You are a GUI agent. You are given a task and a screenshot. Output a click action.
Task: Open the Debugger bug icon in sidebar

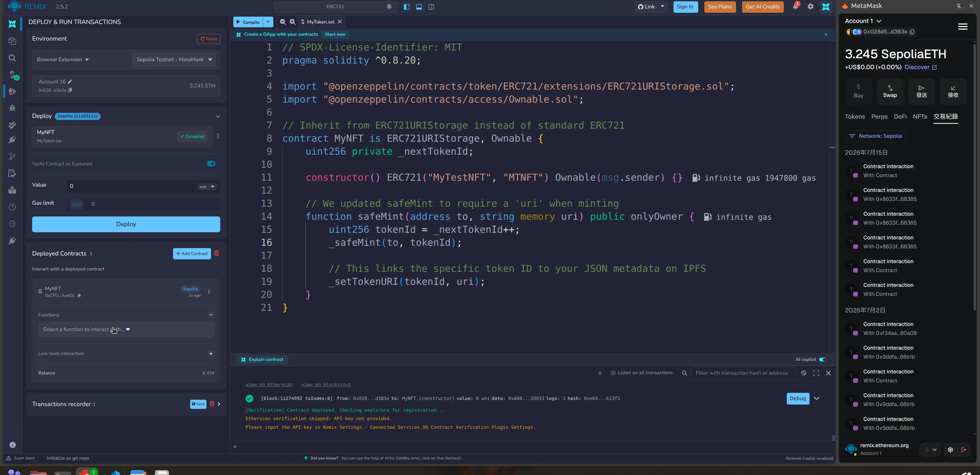pyautogui.click(x=12, y=108)
